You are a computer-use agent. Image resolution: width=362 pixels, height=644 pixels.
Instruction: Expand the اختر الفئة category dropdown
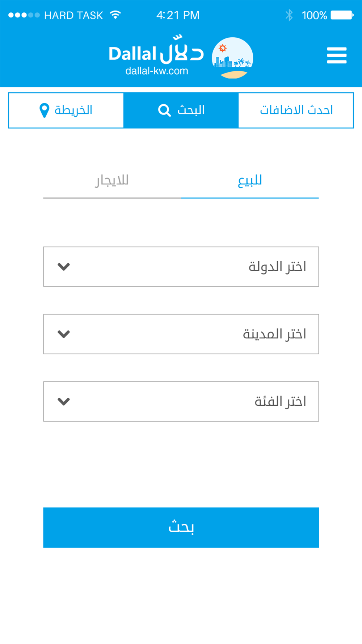tap(181, 401)
